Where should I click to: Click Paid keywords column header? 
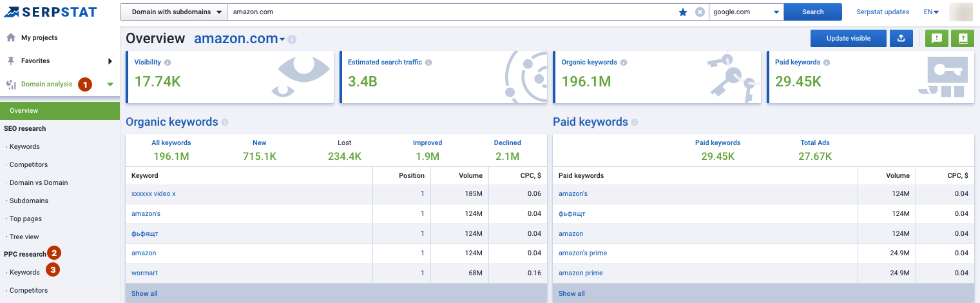[581, 175]
